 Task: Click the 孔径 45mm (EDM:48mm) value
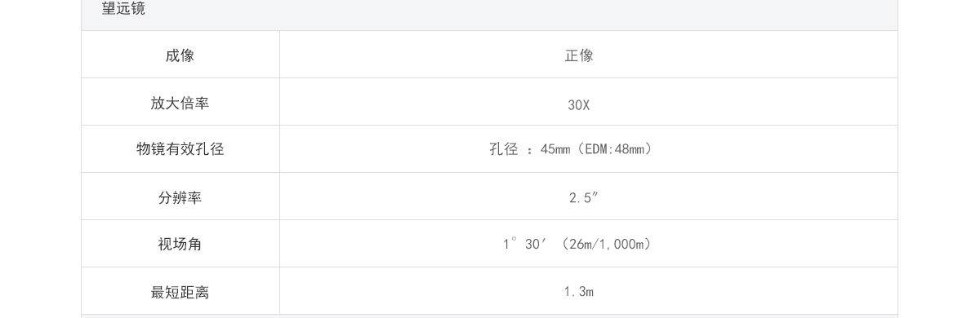tap(572, 149)
